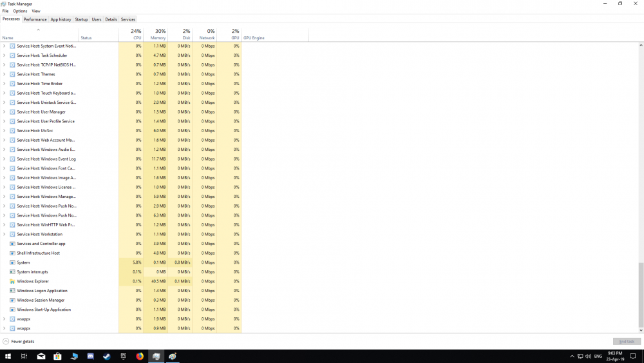Open Discord from the taskbar
The image size is (644, 363).
(x=90, y=356)
